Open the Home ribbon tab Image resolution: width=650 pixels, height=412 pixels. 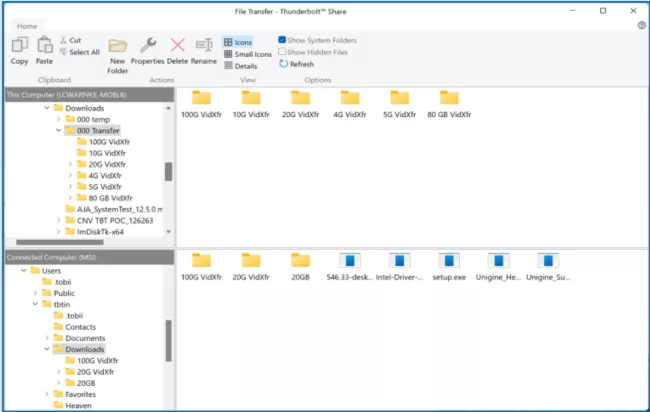click(27, 27)
